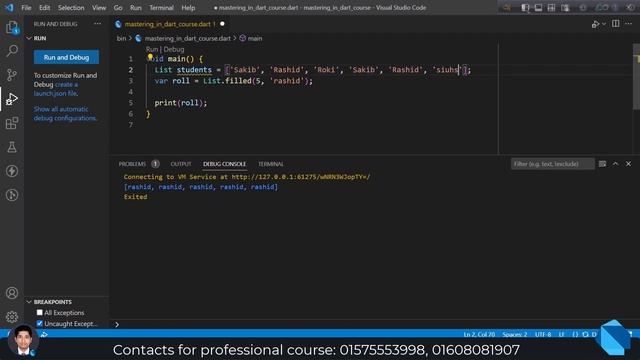Open the Selection menu
Screen dimensions: 640x360
click(x=71, y=7)
